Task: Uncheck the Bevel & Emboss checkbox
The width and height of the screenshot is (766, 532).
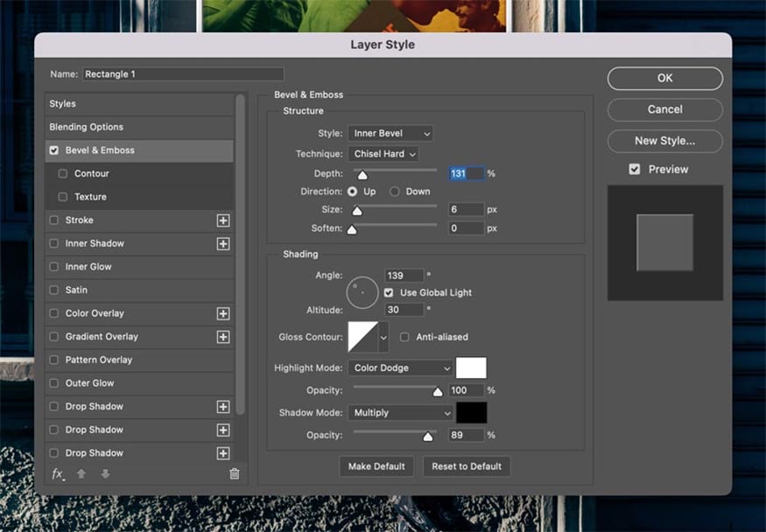Action: tap(53, 150)
